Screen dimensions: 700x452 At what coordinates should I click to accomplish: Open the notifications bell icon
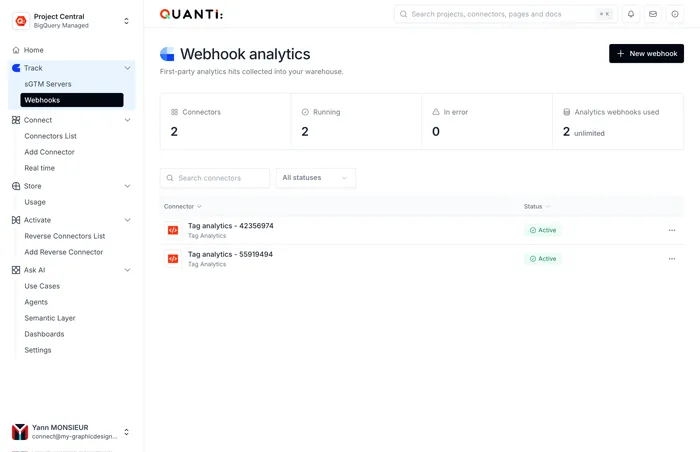tap(631, 14)
